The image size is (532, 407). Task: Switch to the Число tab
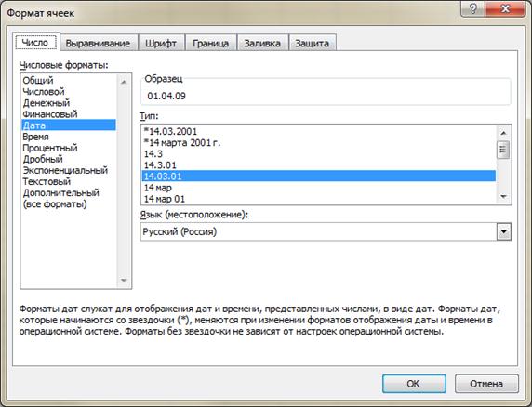point(35,43)
